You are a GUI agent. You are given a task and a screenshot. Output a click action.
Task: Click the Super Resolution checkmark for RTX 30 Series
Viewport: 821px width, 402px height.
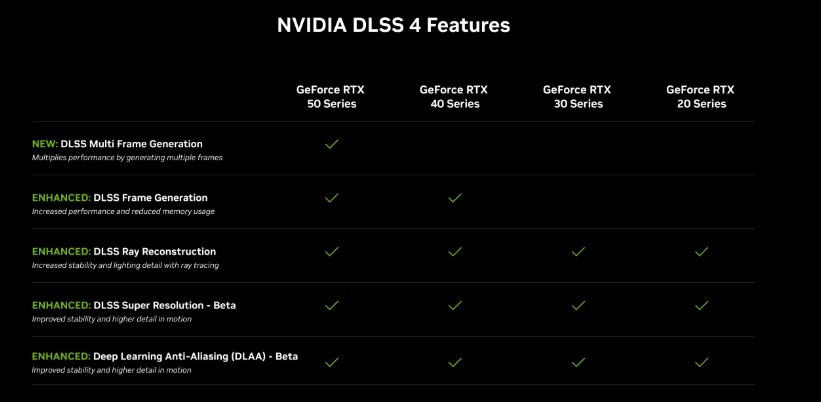click(x=578, y=305)
